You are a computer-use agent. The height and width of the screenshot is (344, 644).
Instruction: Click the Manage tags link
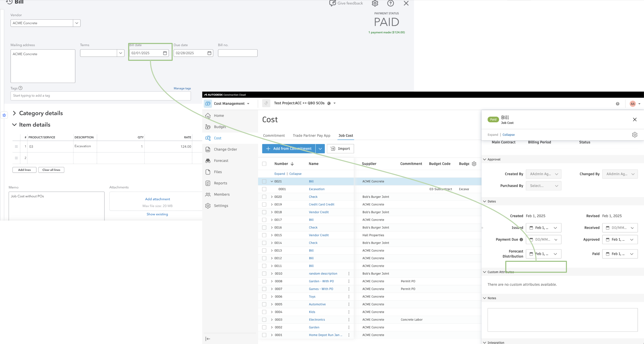182,88
